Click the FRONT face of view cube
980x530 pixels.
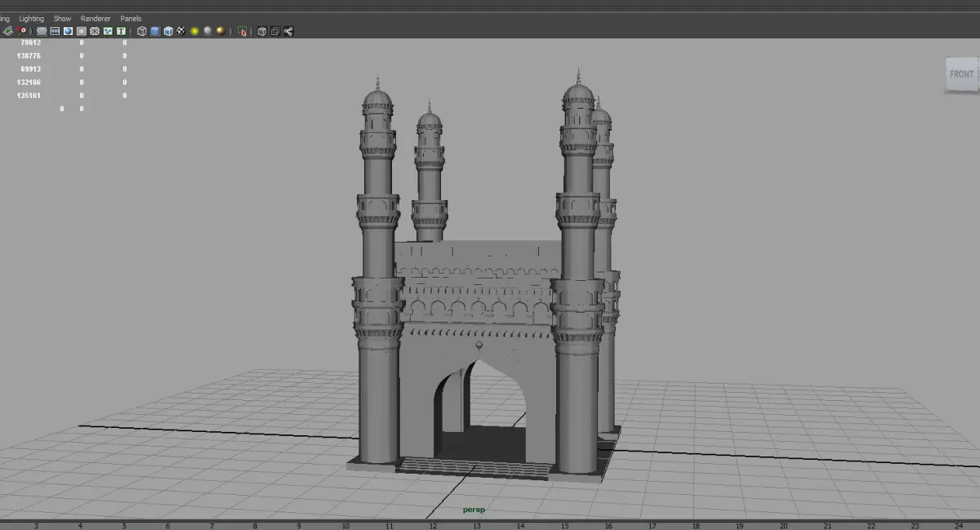(961, 74)
